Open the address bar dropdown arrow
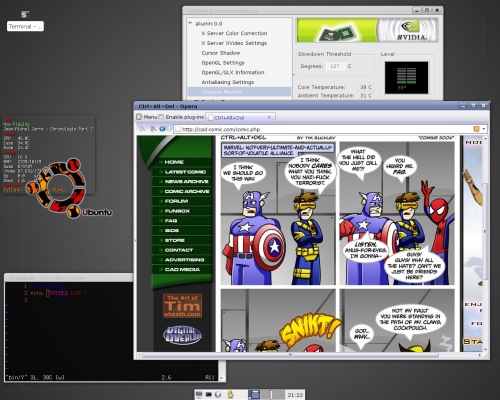 click(x=484, y=129)
